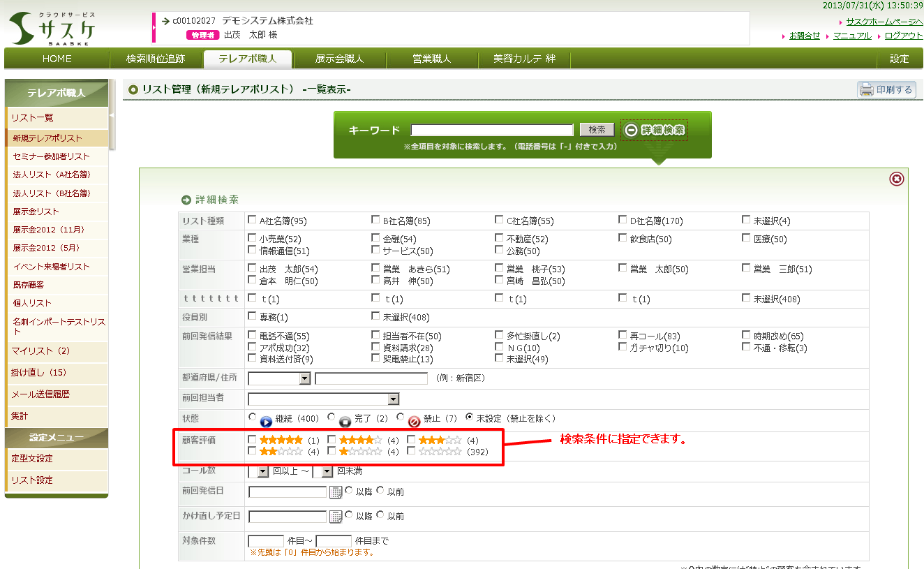The height and width of the screenshot is (569, 924).
Task: Click the blue play icon for 継続
Action: point(266,422)
